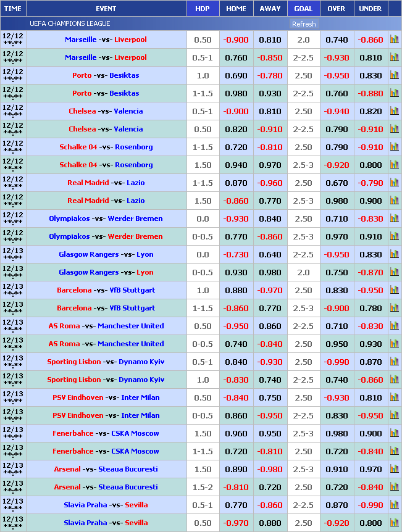
Task: Open chart icon for Arsenal-Steaua Bucuresti 1.5-2 row
Action: (x=394, y=487)
